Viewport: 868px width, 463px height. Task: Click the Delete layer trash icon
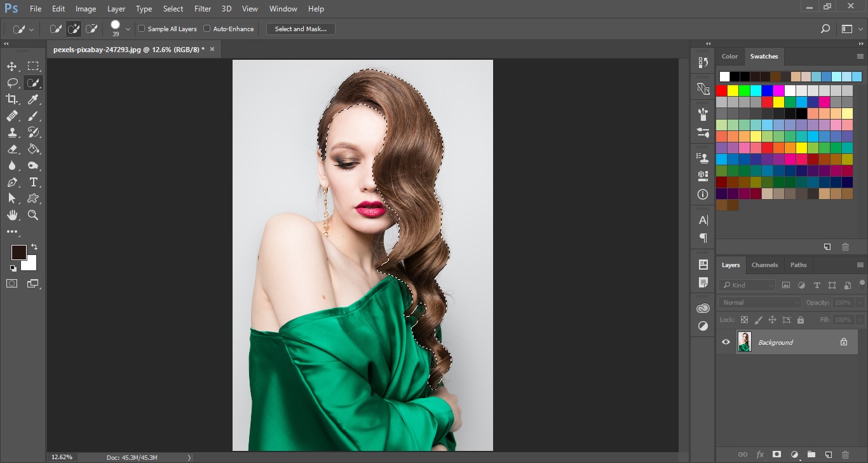coord(844,454)
